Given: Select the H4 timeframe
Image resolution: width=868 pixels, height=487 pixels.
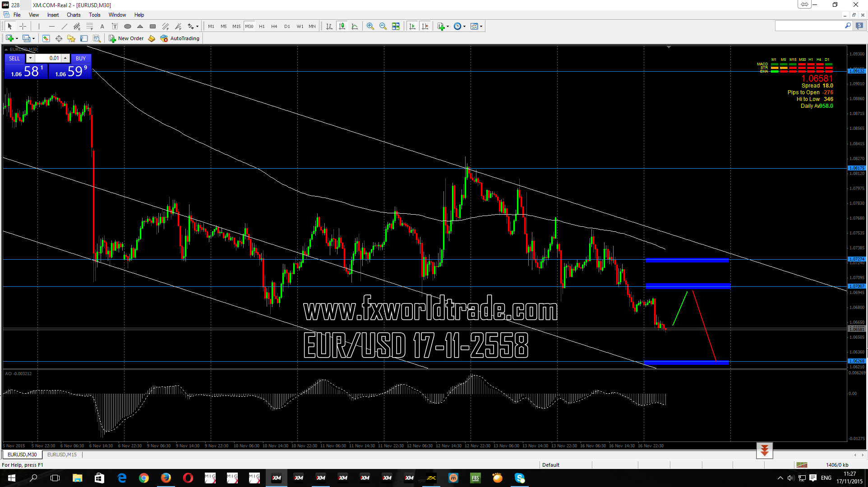Looking at the screenshot, I should pyautogui.click(x=274, y=26).
